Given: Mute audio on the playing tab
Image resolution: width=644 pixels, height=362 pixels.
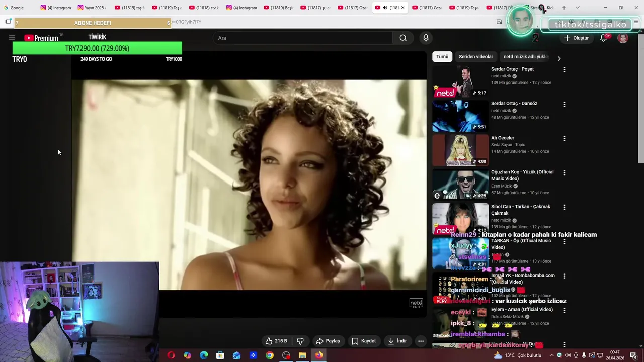Looking at the screenshot, I should click(385, 8).
